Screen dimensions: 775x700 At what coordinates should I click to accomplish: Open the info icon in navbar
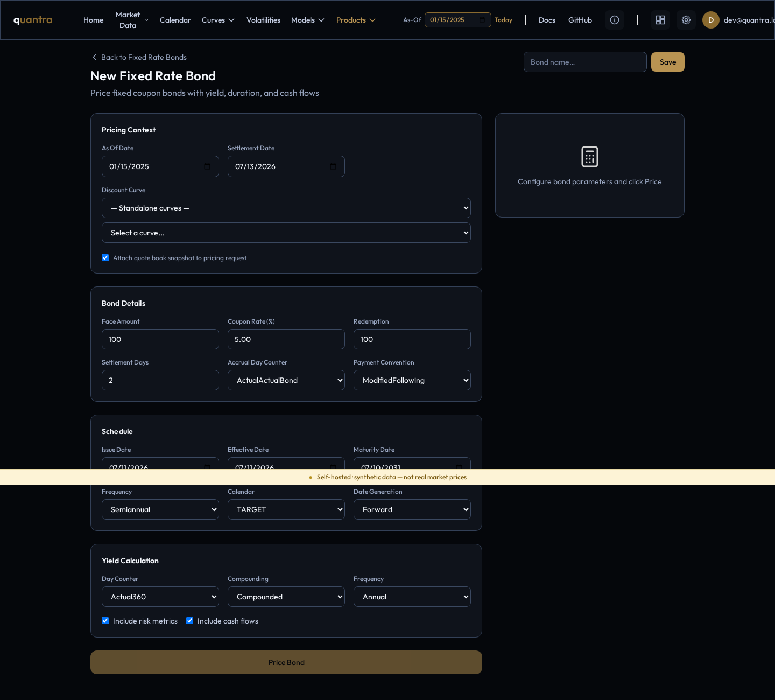coord(615,20)
